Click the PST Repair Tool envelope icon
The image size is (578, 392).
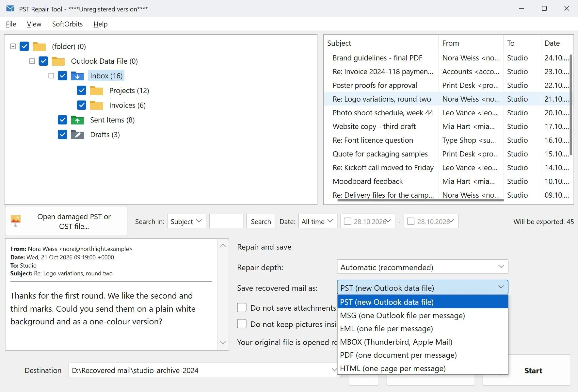click(x=10, y=8)
